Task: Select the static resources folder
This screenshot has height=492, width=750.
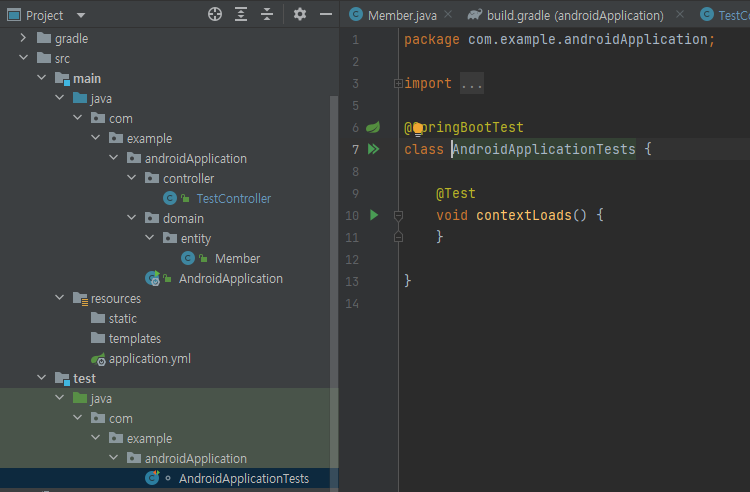Action: [122, 318]
